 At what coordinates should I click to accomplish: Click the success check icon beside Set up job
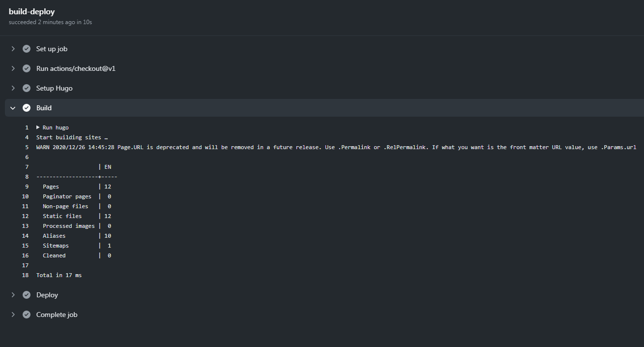pos(27,49)
